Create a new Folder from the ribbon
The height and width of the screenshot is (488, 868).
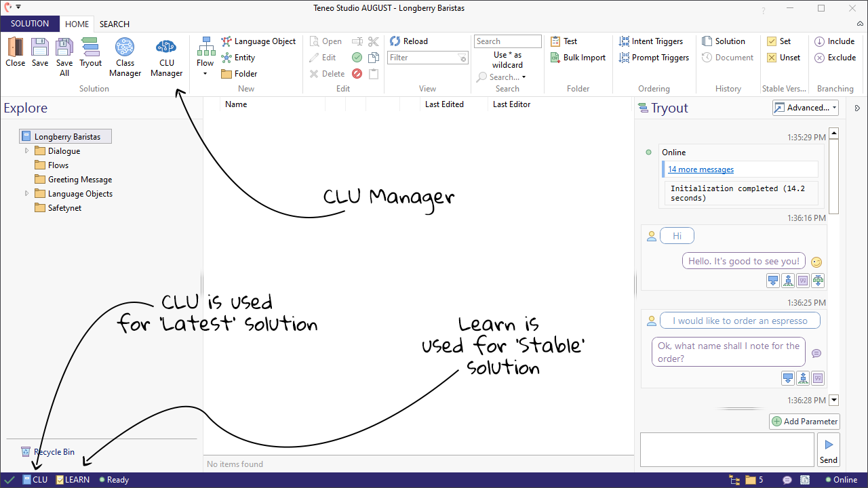(239, 74)
